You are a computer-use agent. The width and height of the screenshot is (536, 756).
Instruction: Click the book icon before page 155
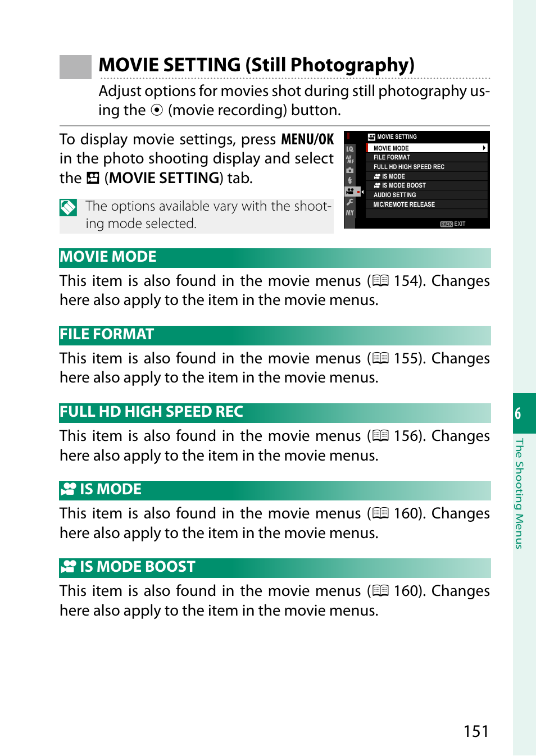(x=381, y=358)
